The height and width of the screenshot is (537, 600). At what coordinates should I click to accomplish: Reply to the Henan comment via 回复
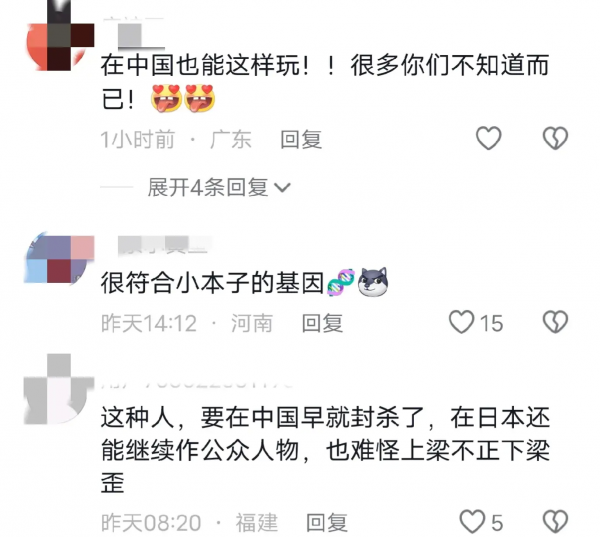point(322,323)
